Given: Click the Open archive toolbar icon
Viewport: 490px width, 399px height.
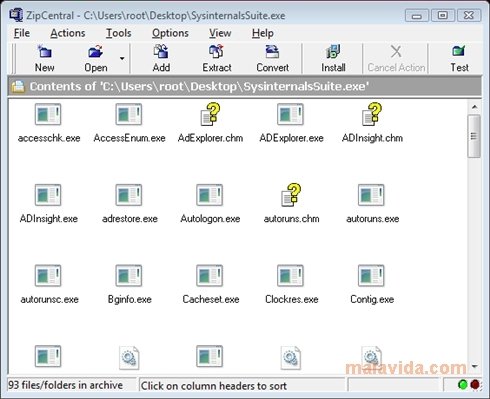Looking at the screenshot, I should click(x=96, y=52).
